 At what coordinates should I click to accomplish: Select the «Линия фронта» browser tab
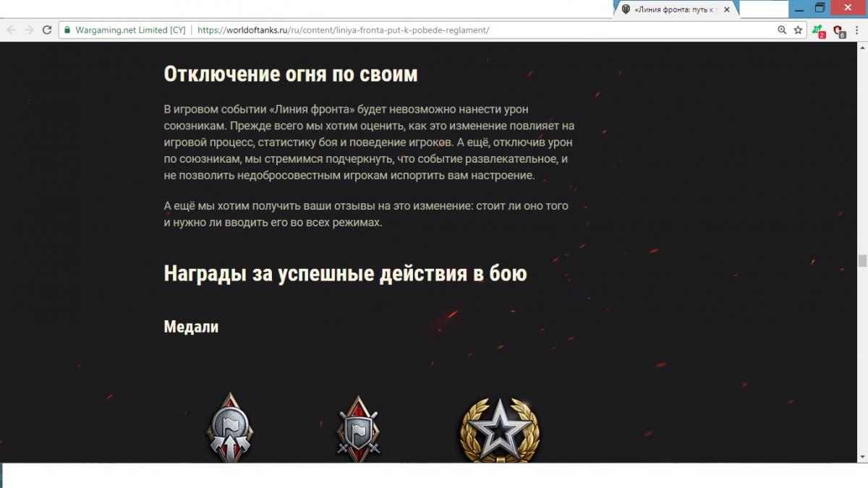[x=673, y=9]
